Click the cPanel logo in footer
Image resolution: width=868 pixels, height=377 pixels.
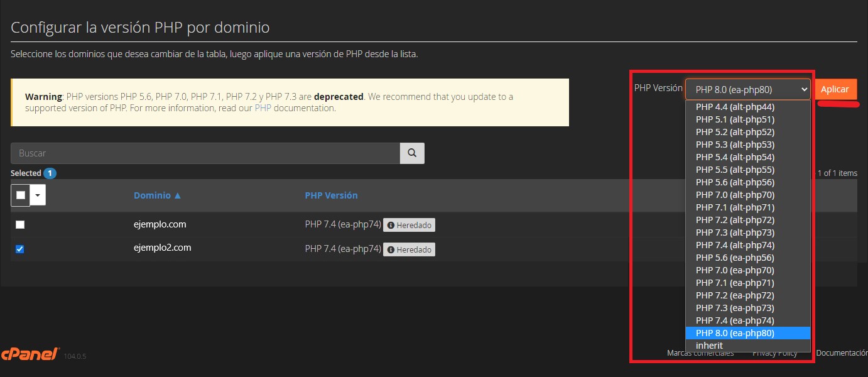(30, 354)
